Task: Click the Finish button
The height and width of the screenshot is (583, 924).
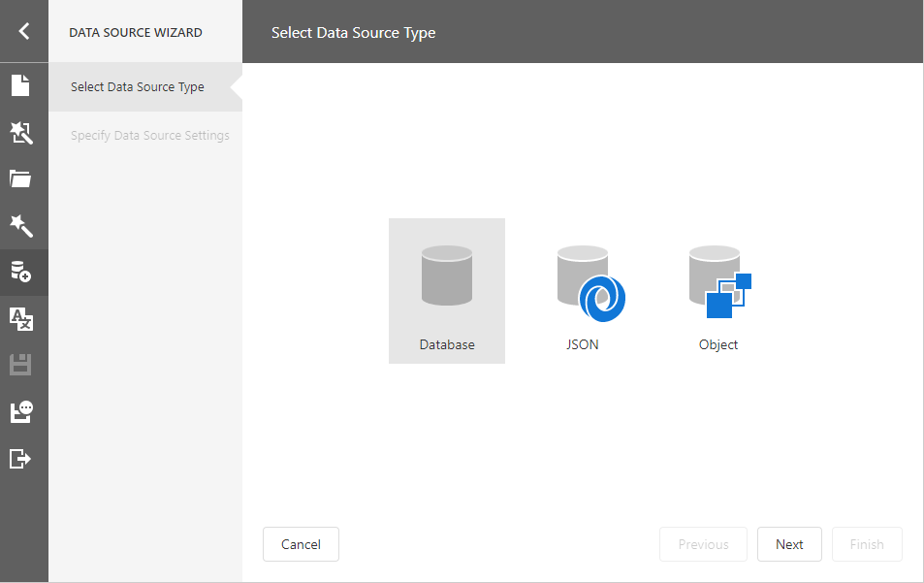Action: (x=867, y=544)
